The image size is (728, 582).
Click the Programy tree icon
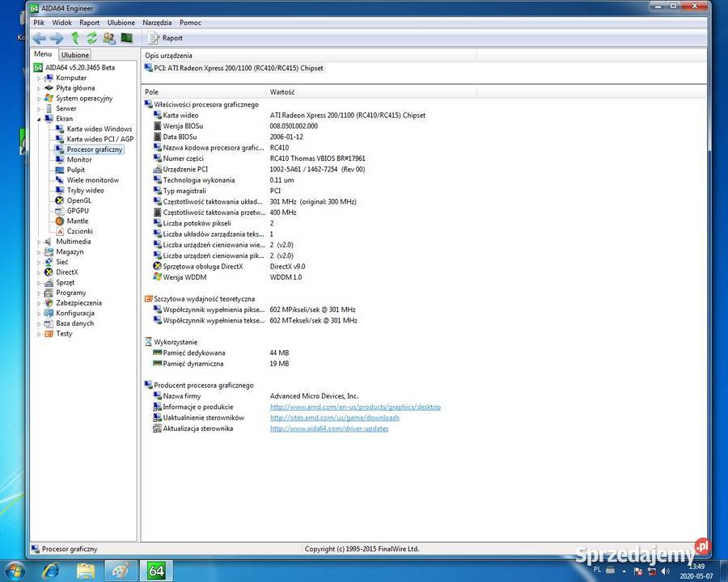(x=49, y=293)
